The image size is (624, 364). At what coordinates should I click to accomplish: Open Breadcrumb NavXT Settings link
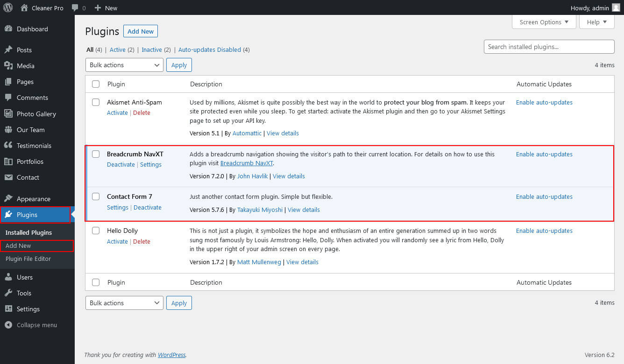coord(151,164)
